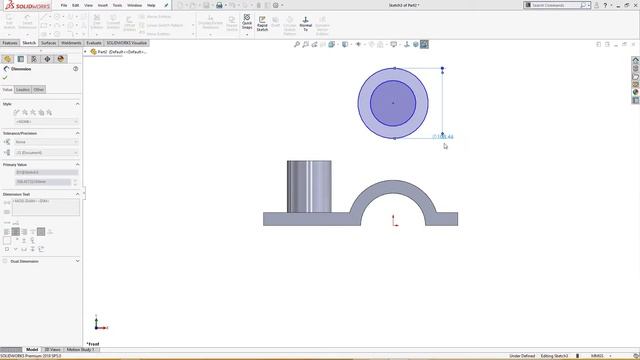Open the File menu

pyautogui.click(x=64, y=5)
